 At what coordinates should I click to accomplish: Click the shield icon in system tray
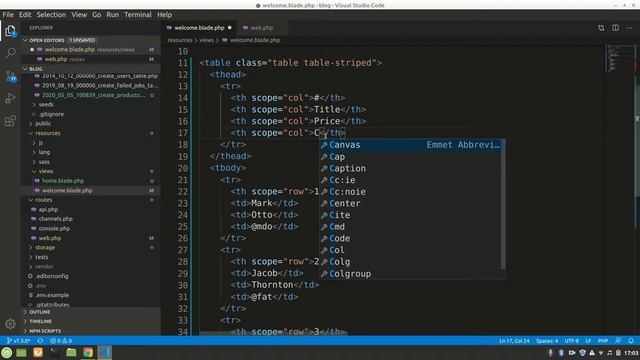(582, 353)
